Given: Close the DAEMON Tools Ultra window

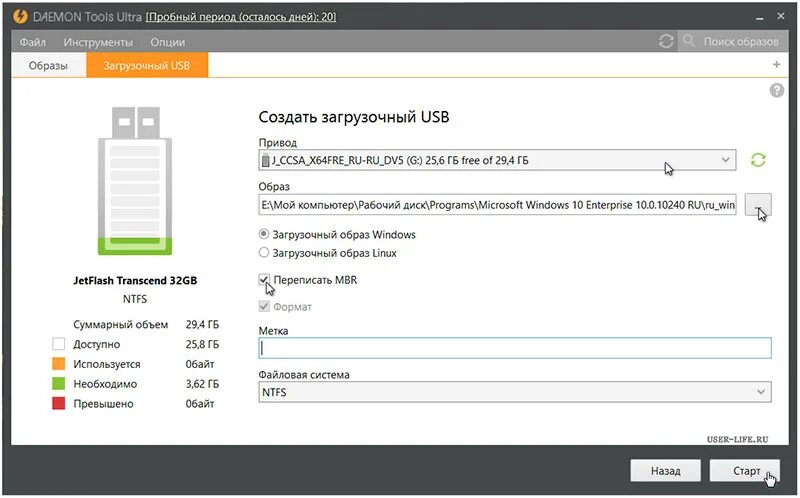Looking at the screenshot, I should pyautogui.click(x=781, y=16).
